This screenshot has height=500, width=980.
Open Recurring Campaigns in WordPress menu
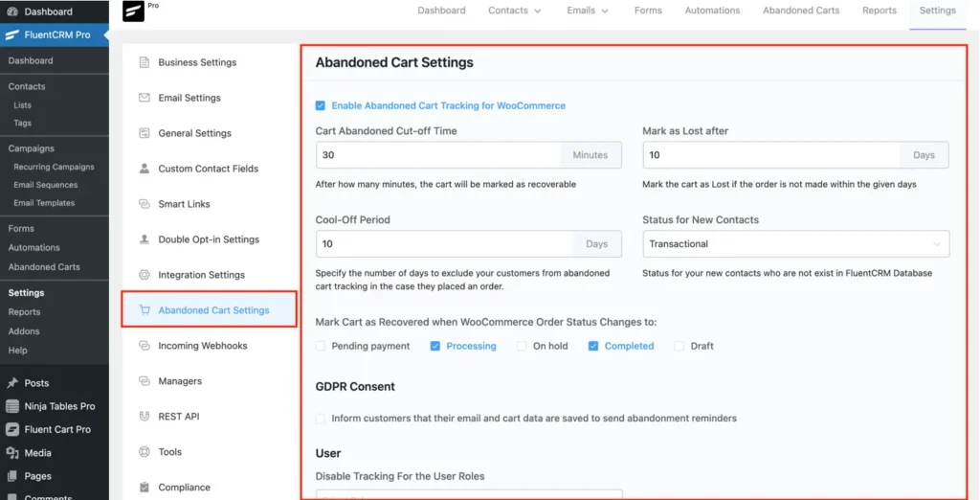coord(54,167)
